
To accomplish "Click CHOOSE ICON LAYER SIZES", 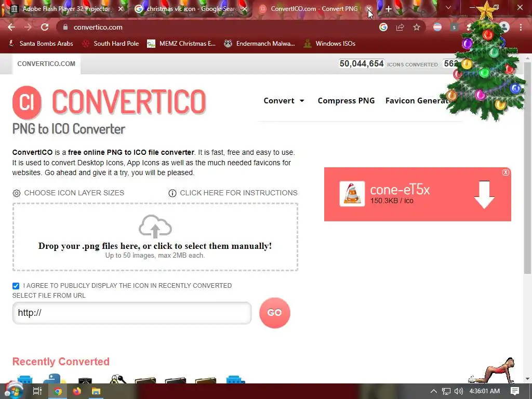I will click(x=68, y=193).
